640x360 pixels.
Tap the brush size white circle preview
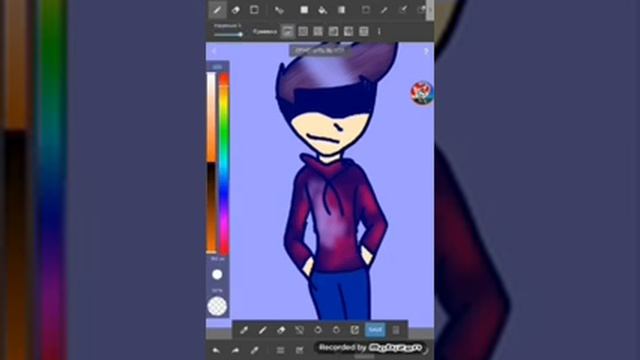click(x=217, y=275)
